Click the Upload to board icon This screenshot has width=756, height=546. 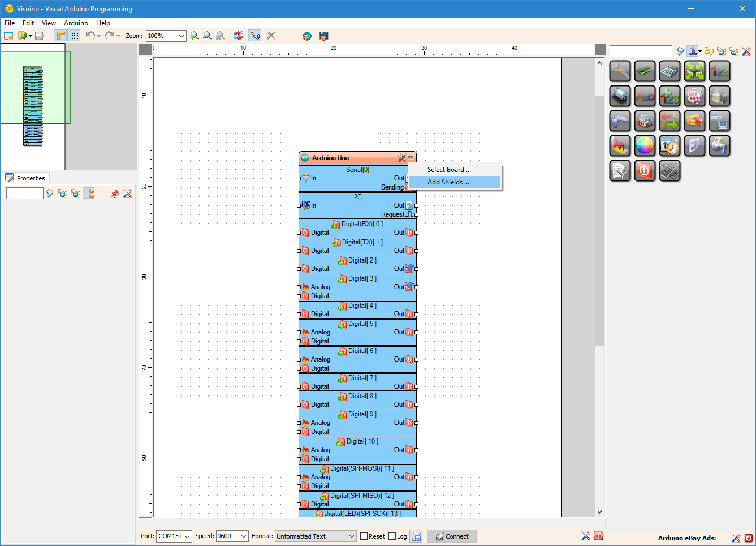pos(324,36)
